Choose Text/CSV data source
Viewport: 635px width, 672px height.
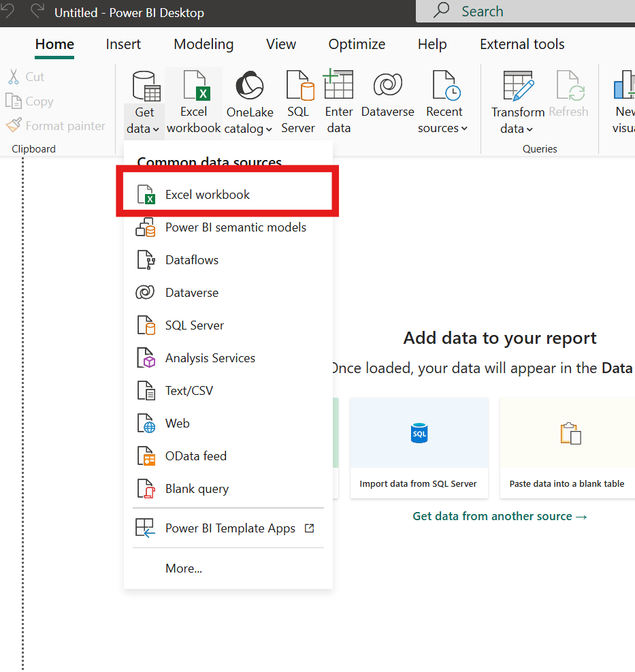point(228,390)
